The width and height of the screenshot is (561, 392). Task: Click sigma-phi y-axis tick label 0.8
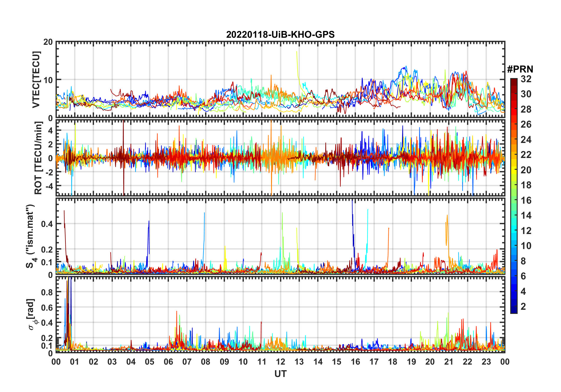coord(47,292)
